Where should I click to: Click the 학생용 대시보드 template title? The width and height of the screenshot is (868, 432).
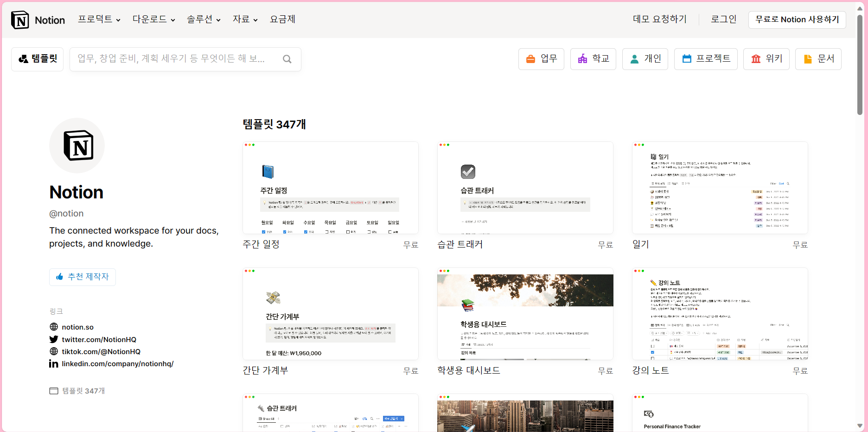(469, 370)
